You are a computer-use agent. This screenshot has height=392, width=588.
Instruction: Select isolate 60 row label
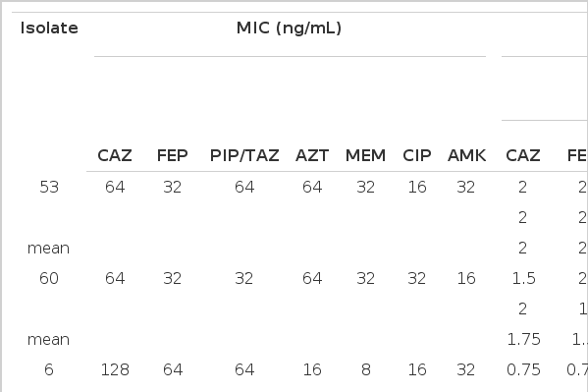click(x=49, y=279)
